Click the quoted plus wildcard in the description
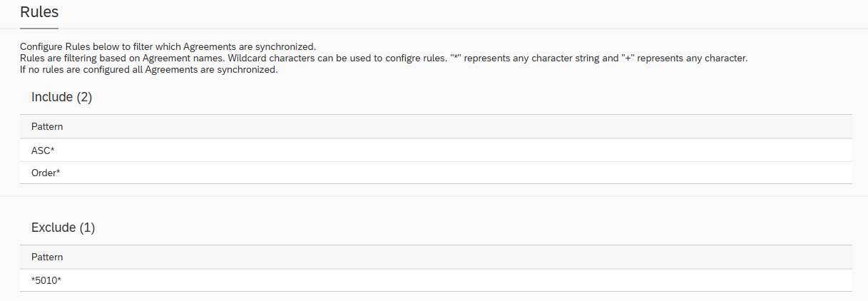868x301 pixels. [x=628, y=58]
